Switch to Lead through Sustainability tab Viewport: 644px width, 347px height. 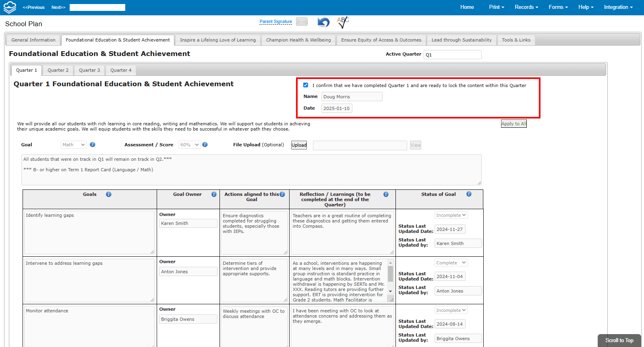point(462,40)
